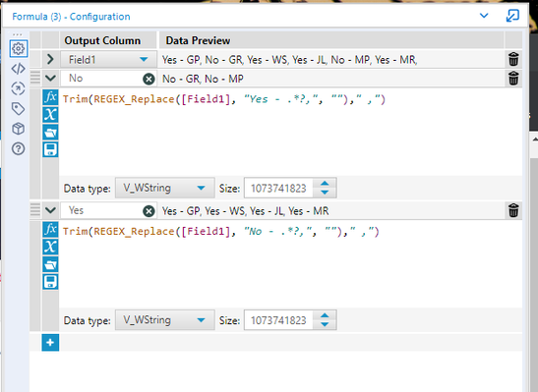Save the No expression with disk icon

[50, 149]
